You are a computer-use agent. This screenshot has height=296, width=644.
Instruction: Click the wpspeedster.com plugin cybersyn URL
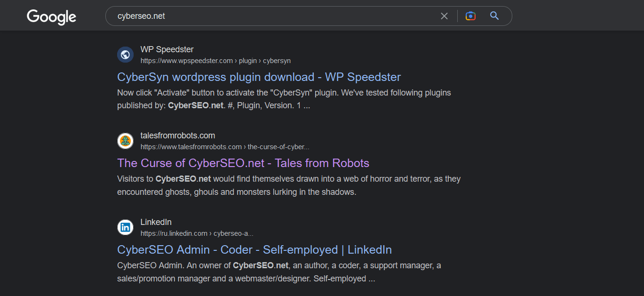pyautogui.click(x=215, y=61)
